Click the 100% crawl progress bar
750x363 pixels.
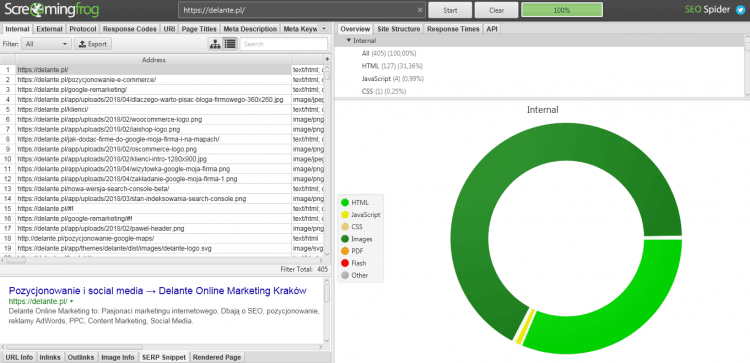point(562,10)
